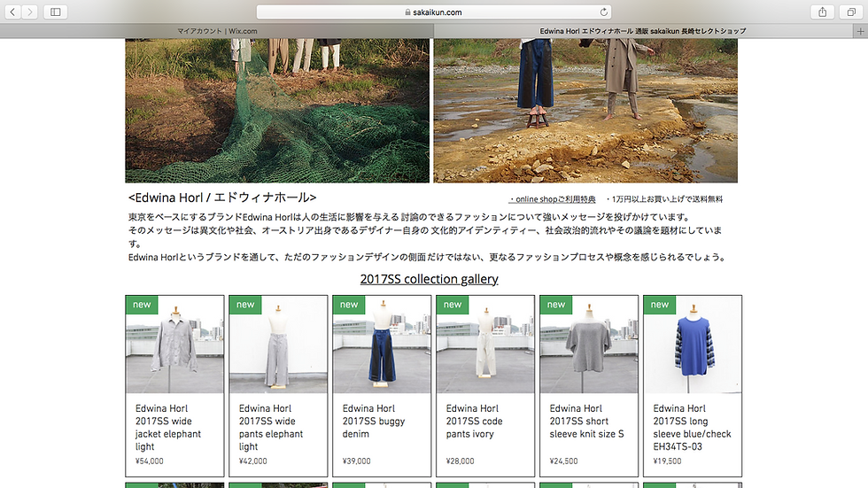
Task: Go forward with the Safari forward arrow
Action: tap(30, 12)
